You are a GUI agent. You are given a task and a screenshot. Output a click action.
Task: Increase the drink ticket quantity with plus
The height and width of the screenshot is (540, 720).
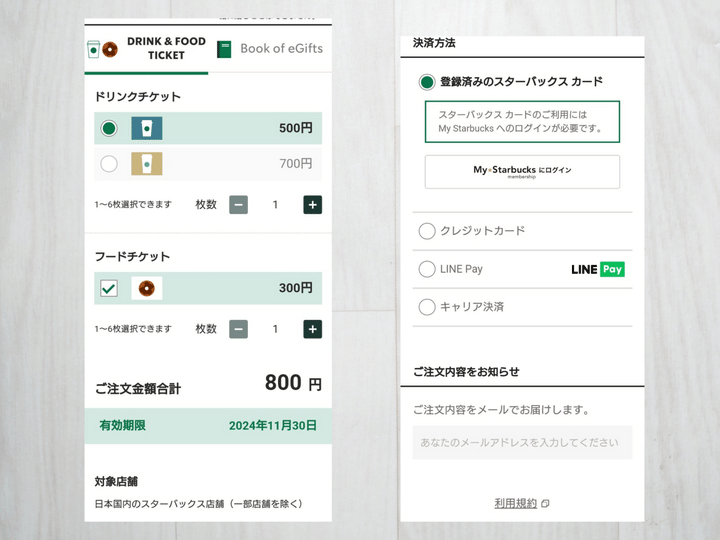(313, 205)
